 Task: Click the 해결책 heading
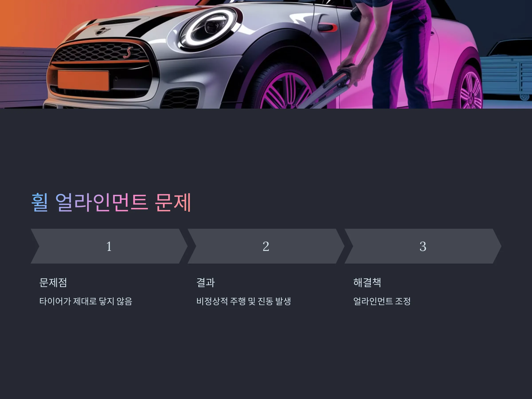pos(367,282)
